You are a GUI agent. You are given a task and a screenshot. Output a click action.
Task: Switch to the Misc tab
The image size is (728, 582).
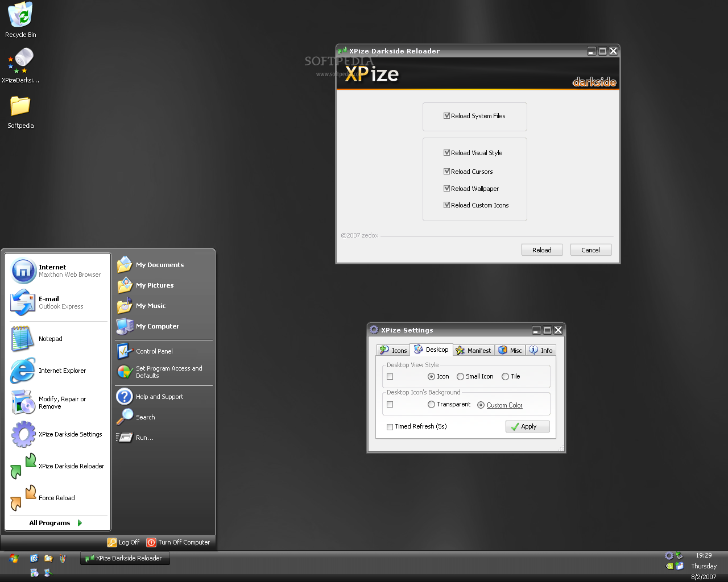[x=510, y=351]
